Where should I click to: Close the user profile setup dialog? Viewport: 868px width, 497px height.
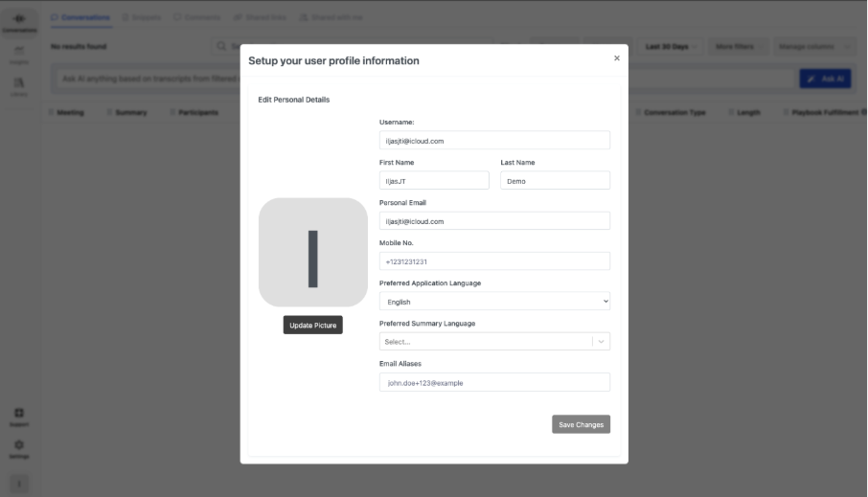point(616,58)
